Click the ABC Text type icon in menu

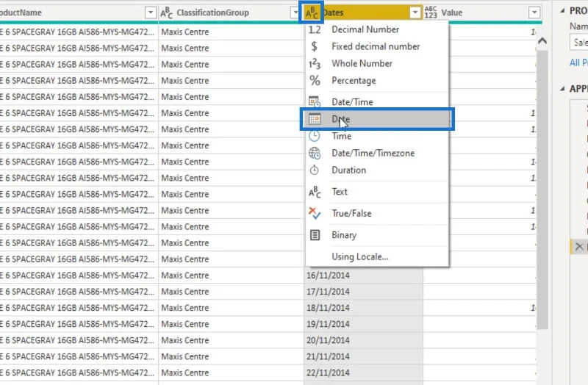(x=315, y=192)
